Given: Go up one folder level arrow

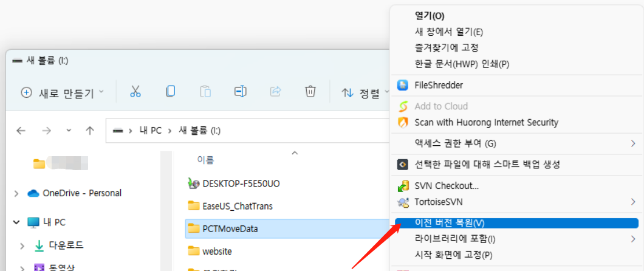Looking at the screenshot, I should click(89, 131).
